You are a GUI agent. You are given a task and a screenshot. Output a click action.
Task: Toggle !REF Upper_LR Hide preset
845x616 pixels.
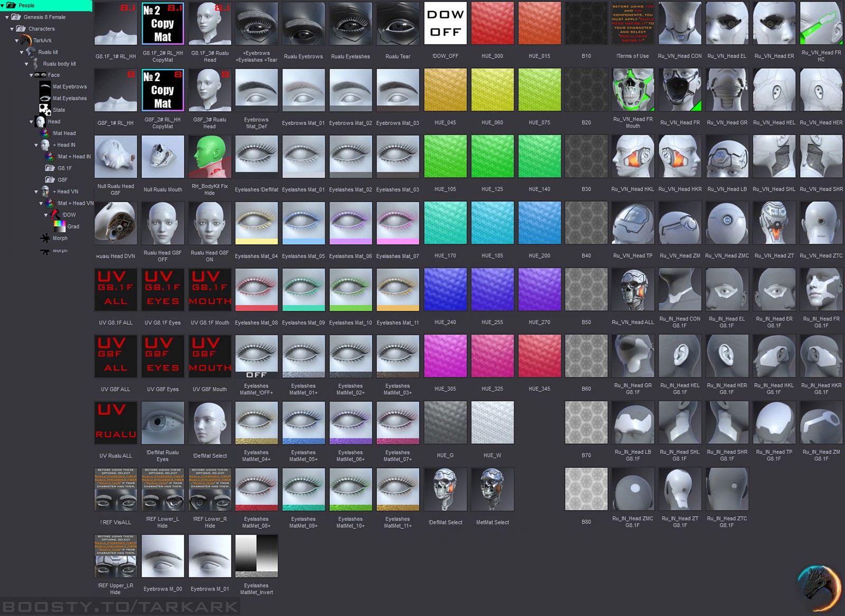(x=116, y=556)
